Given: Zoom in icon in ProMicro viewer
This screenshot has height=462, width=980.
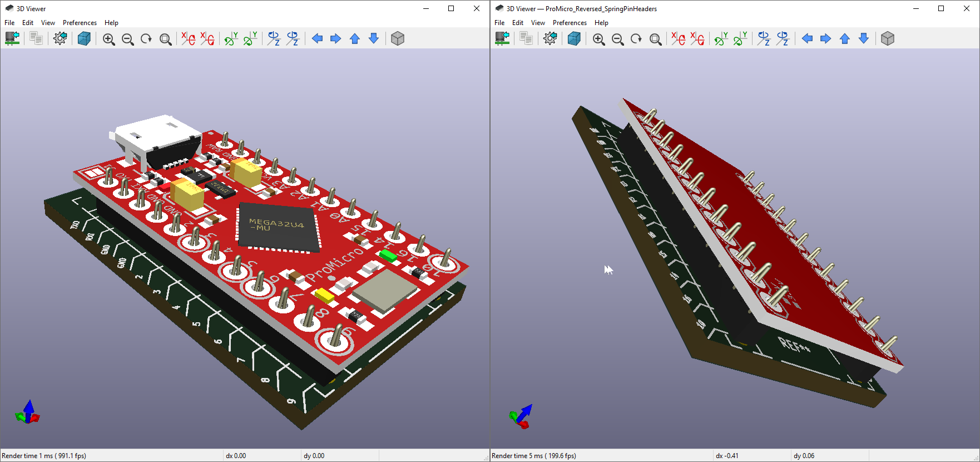Looking at the screenshot, I should click(x=599, y=39).
